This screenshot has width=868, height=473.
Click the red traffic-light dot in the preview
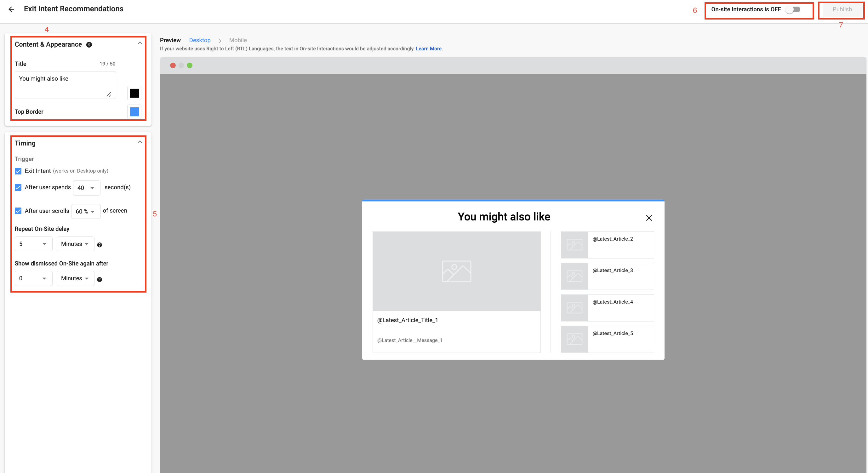173,65
